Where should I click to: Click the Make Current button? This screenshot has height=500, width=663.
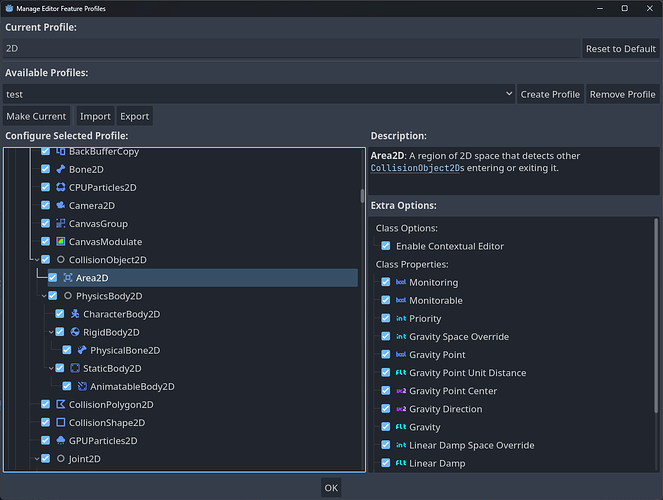pyautogui.click(x=36, y=116)
